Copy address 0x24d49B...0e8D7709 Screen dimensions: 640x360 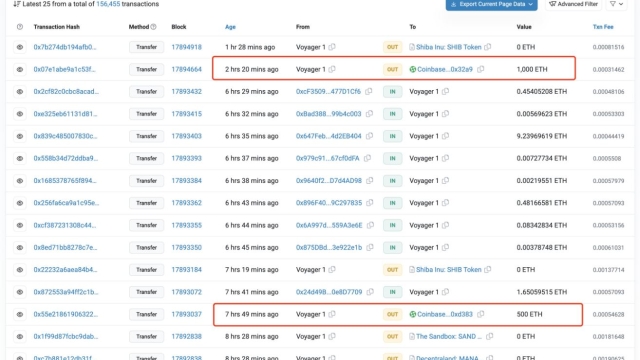[x=370, y=292]
